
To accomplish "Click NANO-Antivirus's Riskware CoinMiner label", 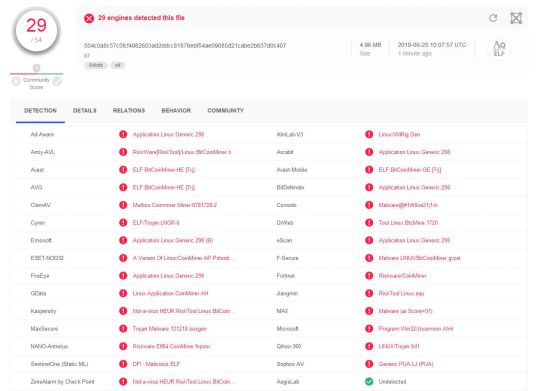I will pyautogui.click(x=171, y=346).
